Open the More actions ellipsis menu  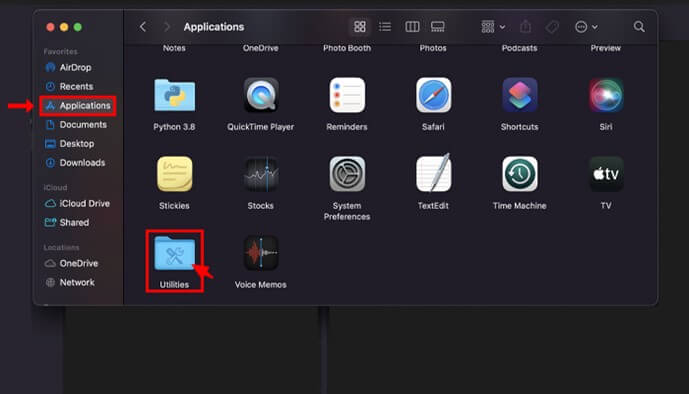point(586,27)
